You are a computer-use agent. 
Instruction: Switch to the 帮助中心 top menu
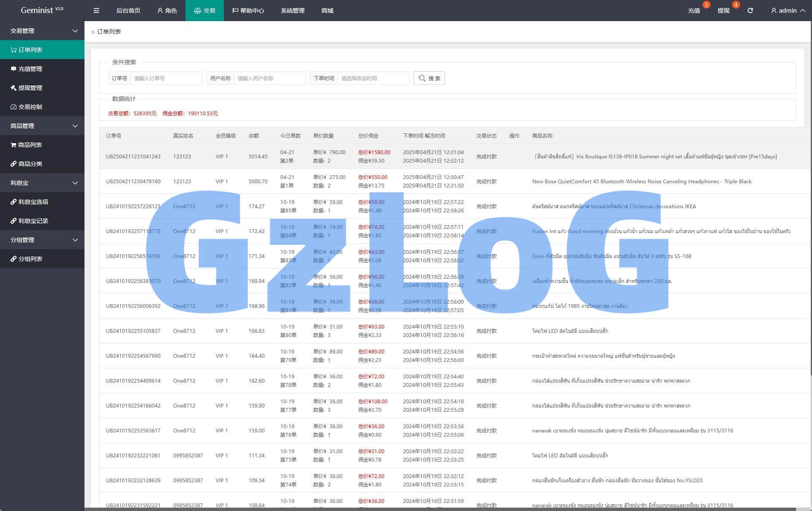pyautogui.click(x=248, y=11)
